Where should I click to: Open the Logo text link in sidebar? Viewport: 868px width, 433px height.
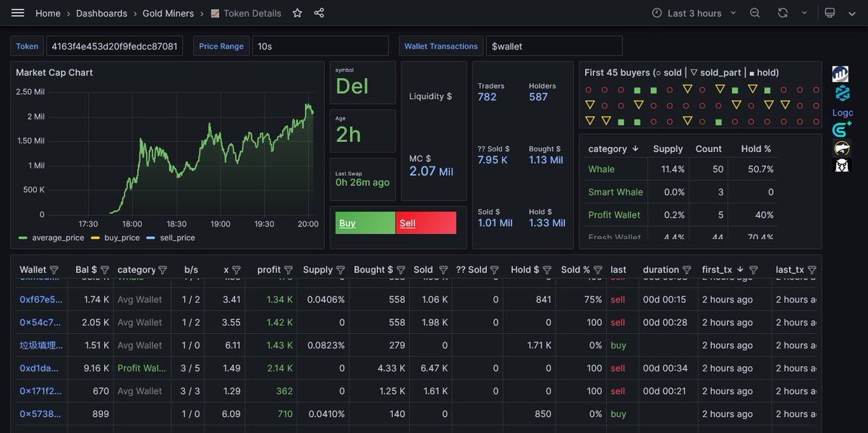pyautogui.click(x=843, y=112)
